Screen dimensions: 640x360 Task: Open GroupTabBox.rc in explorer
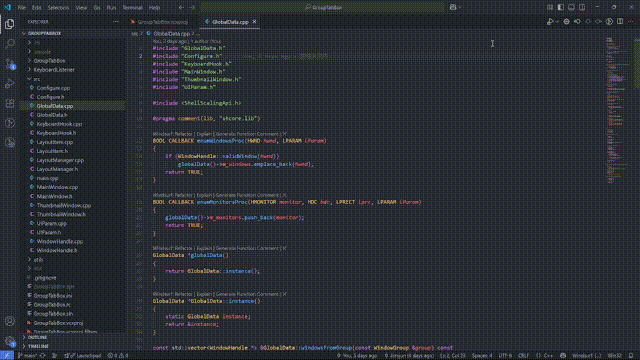point(52,305)
